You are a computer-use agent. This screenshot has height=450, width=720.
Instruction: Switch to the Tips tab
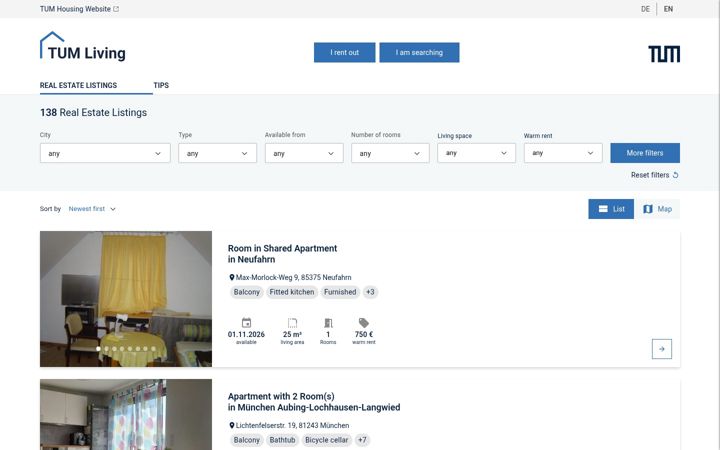pyautogui.click(x=161, y=85)
